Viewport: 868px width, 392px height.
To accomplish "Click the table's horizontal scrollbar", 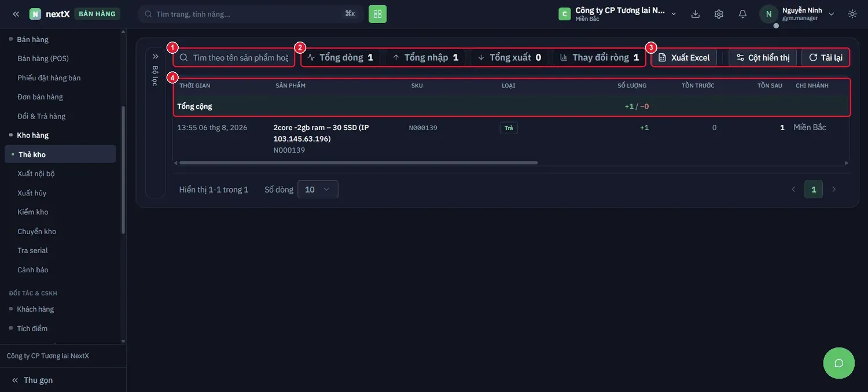I will click(359, 163).
